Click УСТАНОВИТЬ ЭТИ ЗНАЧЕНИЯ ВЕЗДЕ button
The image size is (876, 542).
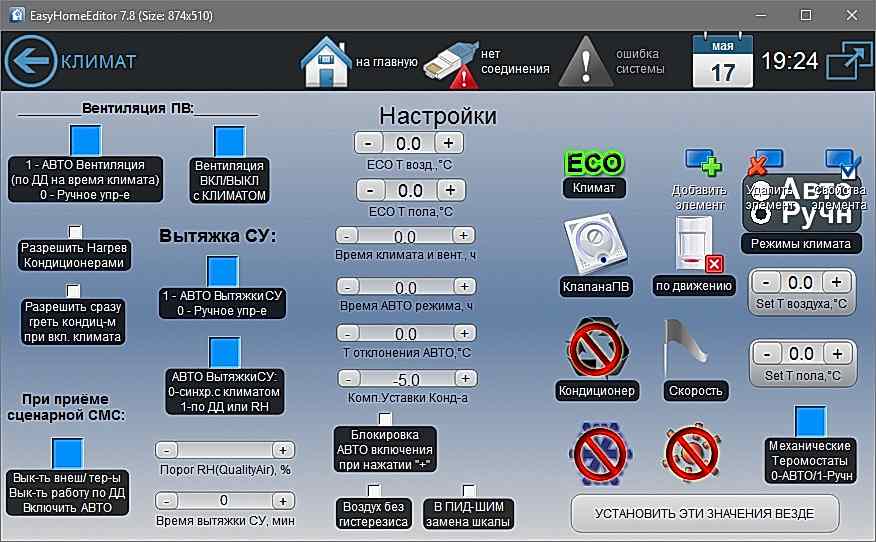tap(704, 514)
